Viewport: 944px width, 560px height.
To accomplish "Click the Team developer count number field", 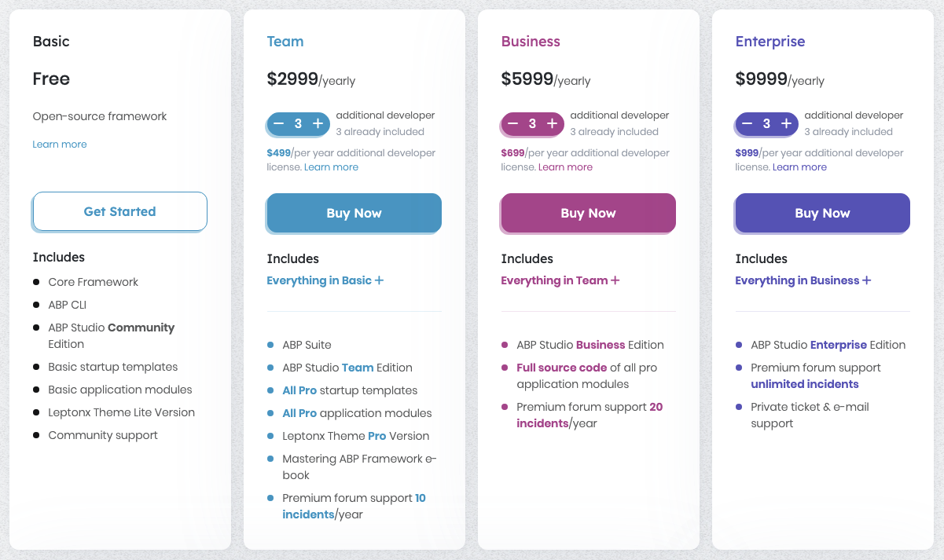I will point(299,123).
